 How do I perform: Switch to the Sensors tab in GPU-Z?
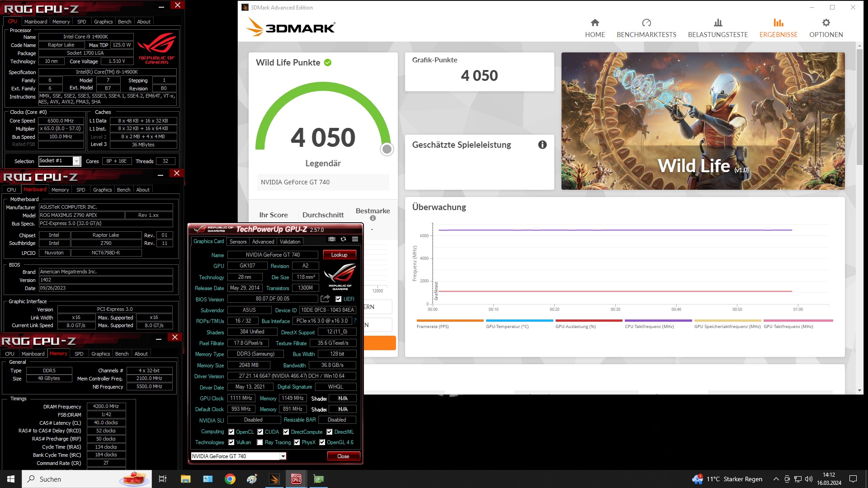pyautogui.click(x=238, y=242)
